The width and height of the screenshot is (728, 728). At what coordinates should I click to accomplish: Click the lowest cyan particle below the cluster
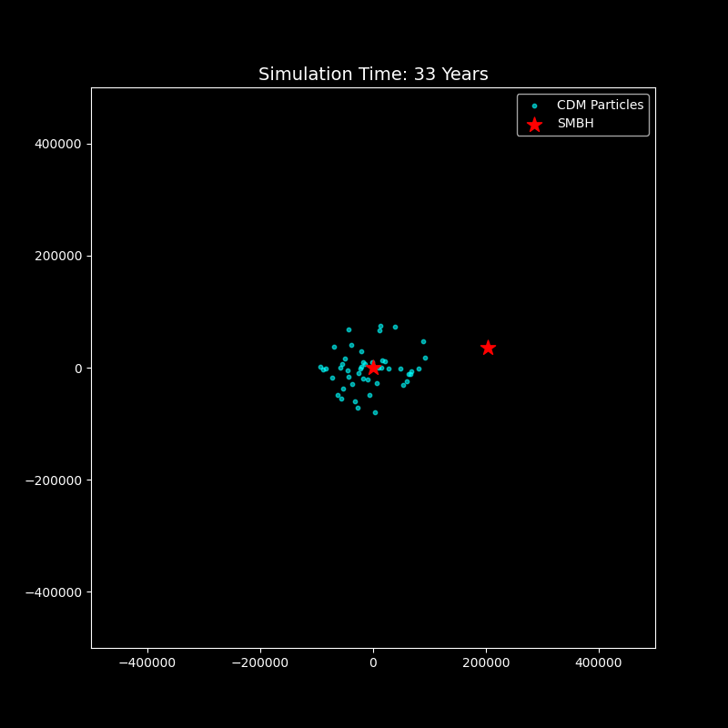coord(375,412)
